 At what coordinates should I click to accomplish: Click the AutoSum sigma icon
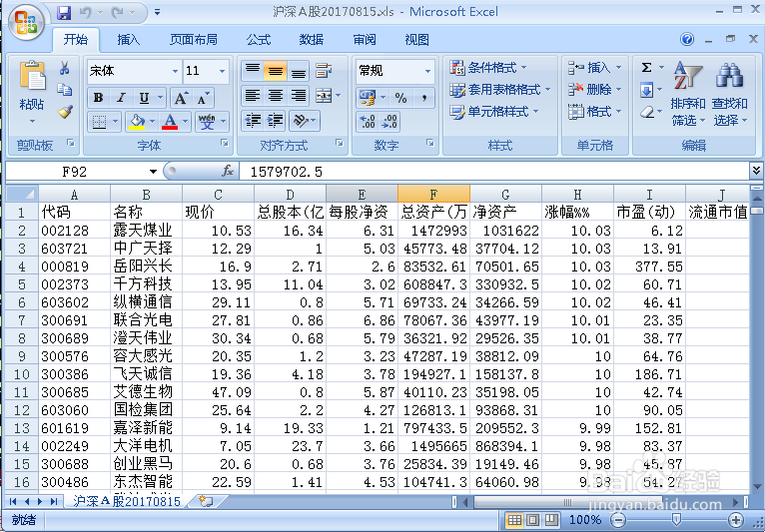coord(646,67)
